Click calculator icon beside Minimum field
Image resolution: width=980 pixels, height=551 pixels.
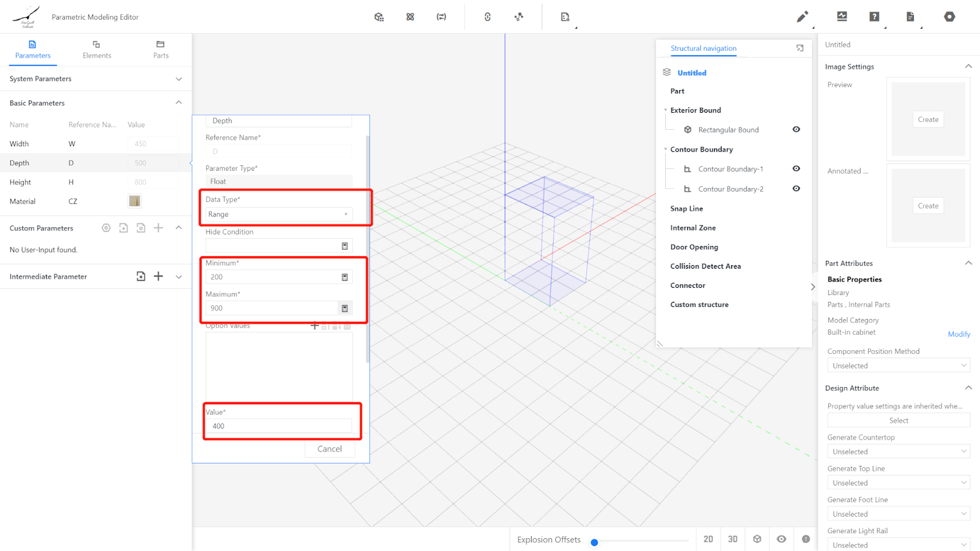coord(345,277)
